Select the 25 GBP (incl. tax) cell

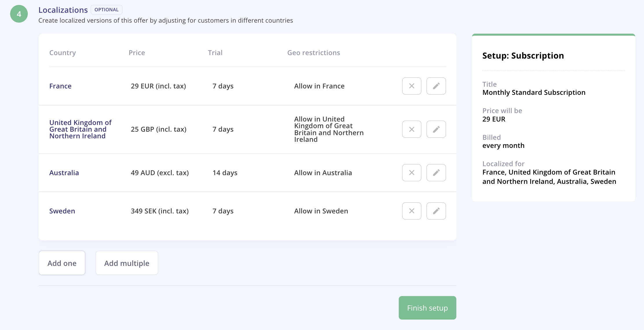coord(159,129)
